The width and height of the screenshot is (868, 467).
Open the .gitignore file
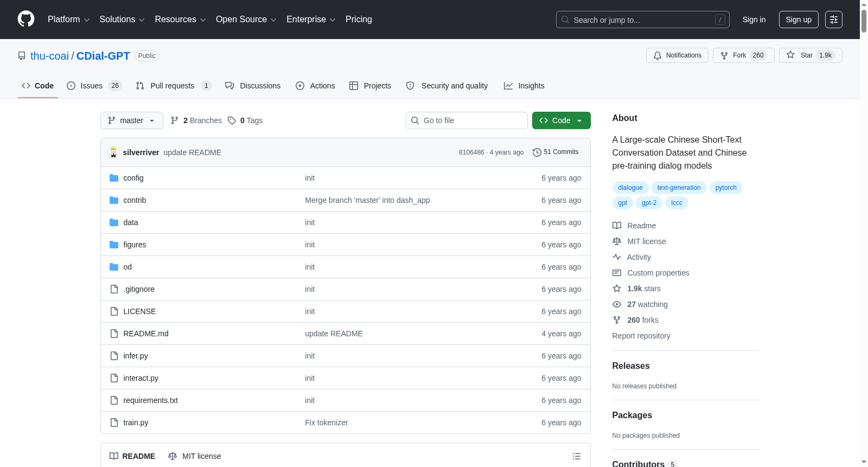click(139, 289)
